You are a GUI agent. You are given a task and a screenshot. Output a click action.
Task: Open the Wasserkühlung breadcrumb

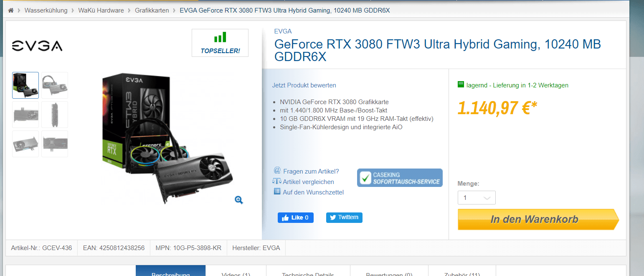(x=46, y=10)
